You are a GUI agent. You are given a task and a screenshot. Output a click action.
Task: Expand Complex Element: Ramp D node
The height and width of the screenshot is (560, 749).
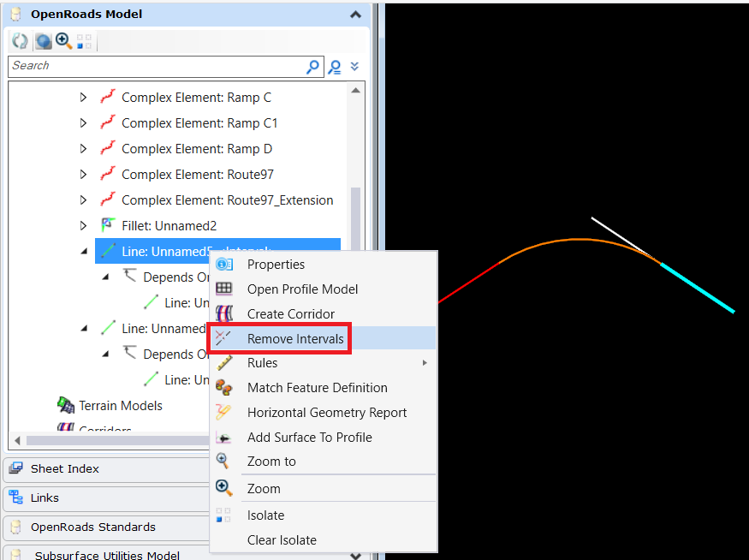click(x=84, y=149)
